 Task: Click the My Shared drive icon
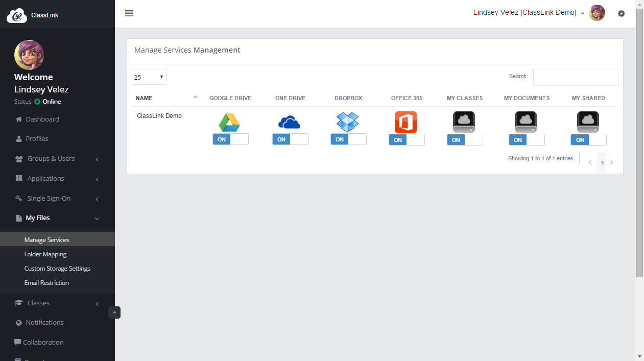[x=588, y=123]
